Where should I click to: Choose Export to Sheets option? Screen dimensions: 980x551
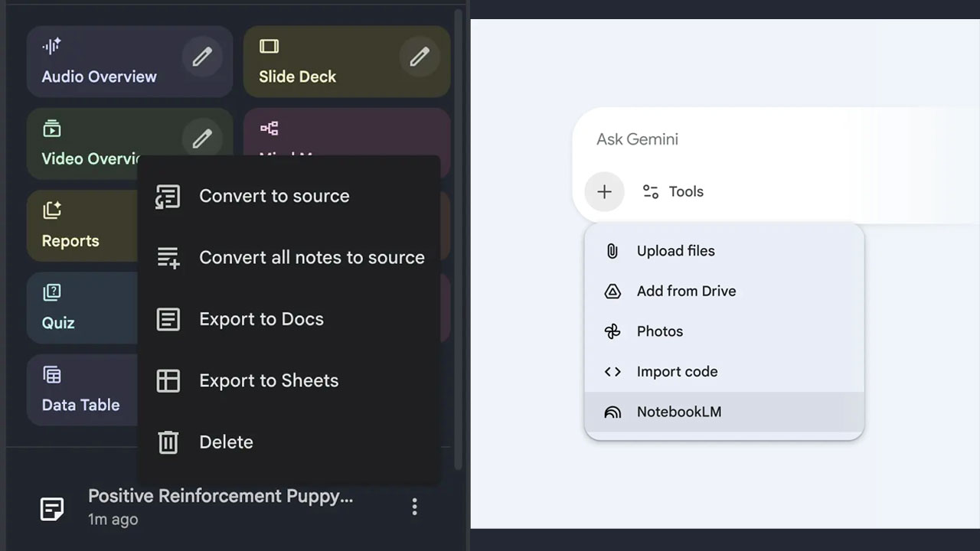click(x=268, y=380)
